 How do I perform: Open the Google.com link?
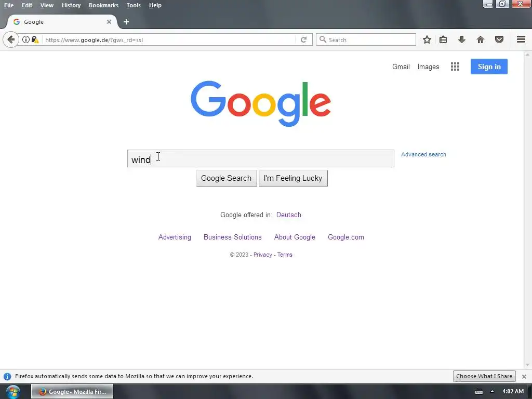345,237
